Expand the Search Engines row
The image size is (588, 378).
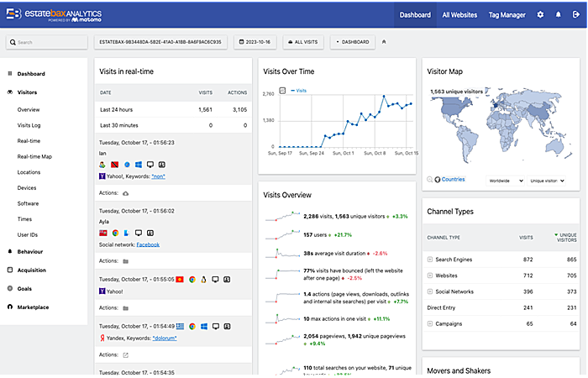[431, 260]
